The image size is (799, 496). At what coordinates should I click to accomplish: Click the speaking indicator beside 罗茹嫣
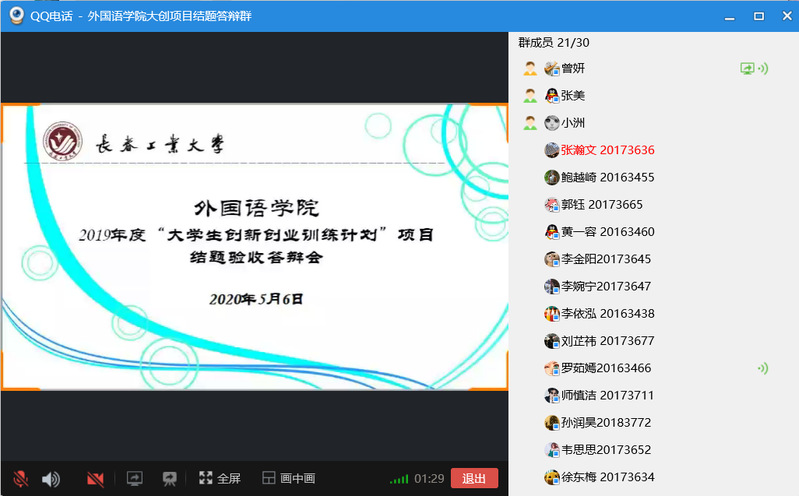(762, 368)
